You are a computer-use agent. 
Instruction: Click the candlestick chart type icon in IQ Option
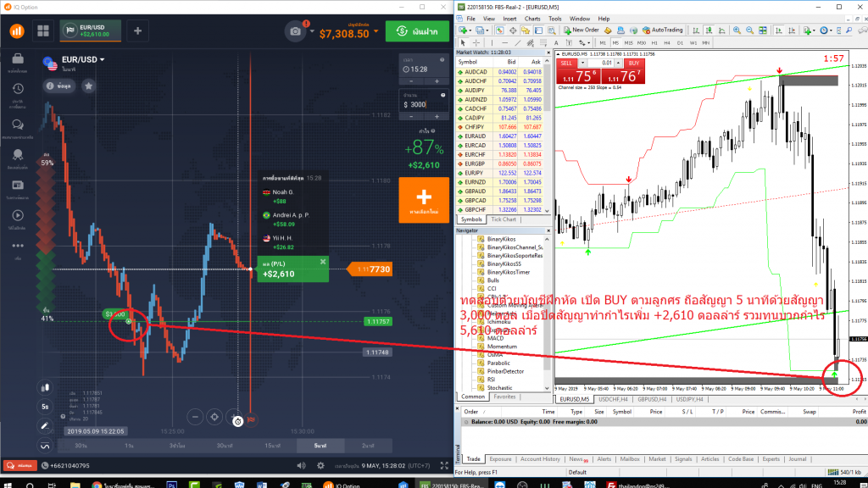[x=46, y=388]
